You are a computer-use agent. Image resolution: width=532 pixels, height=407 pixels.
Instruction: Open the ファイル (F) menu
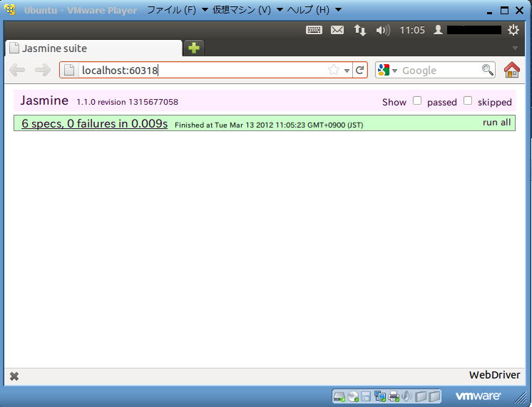point(177,10)
